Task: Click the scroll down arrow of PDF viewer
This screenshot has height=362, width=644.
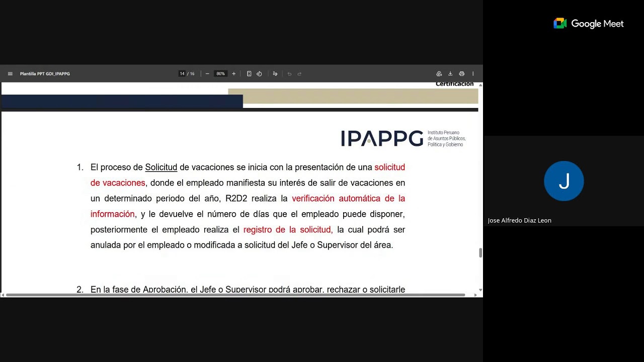Action: (480, 290)
